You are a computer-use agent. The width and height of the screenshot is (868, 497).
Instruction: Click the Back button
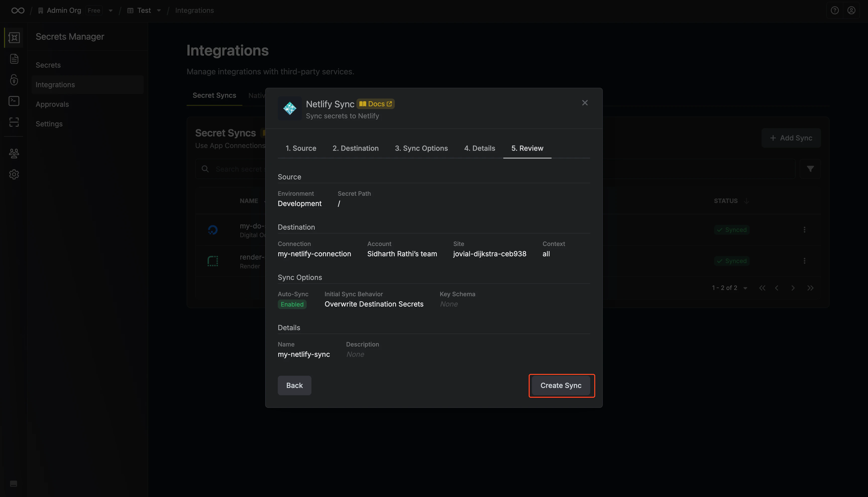294,385
